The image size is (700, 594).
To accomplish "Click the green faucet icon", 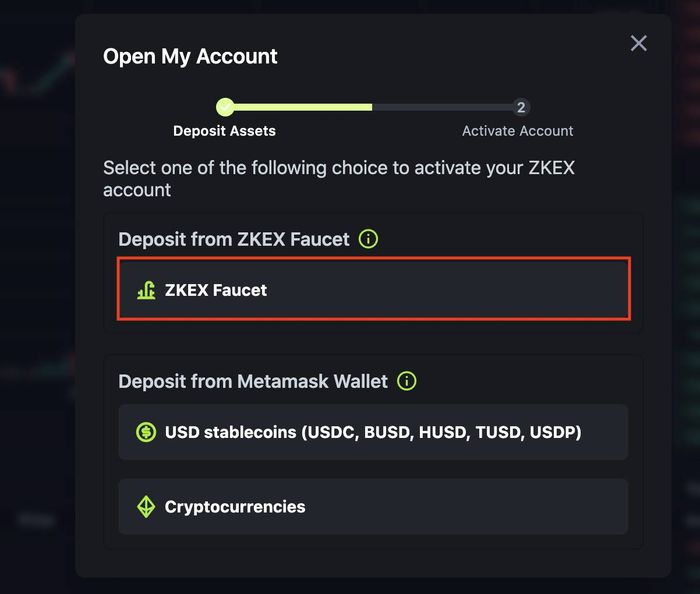I will click(x=146, y=290).
